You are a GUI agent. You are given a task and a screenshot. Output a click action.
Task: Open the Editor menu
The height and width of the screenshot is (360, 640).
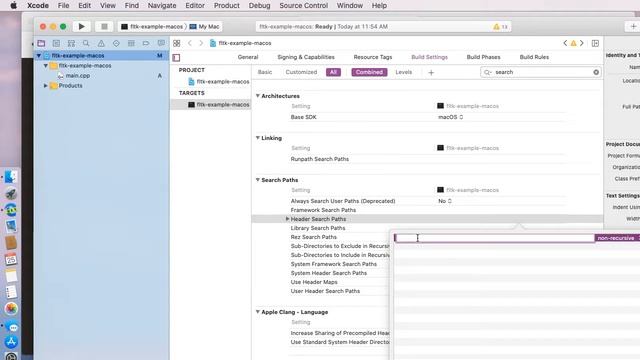coord(195,6)
